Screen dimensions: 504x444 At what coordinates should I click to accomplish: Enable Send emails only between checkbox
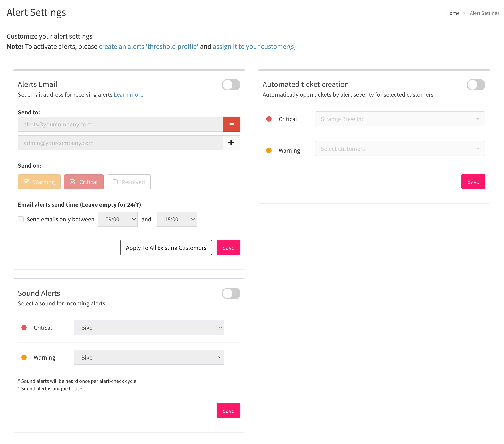(21, 219)
